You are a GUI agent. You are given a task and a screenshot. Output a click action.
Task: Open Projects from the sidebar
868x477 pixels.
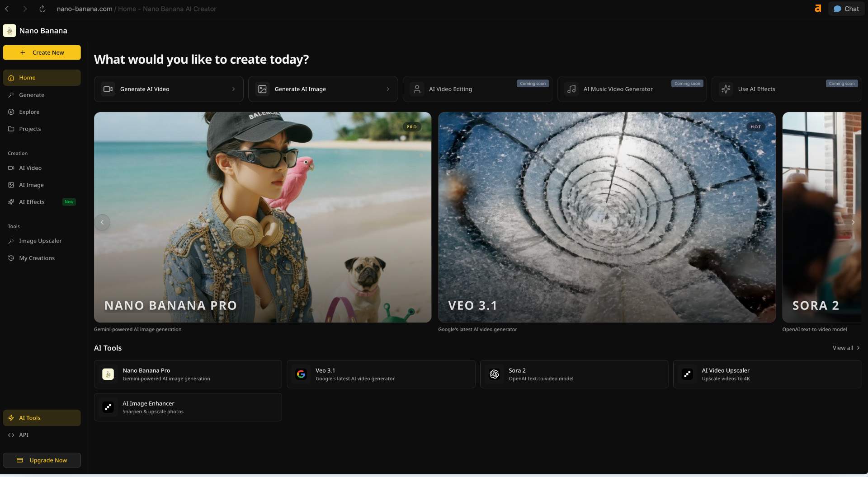click(x=30, y=129)
